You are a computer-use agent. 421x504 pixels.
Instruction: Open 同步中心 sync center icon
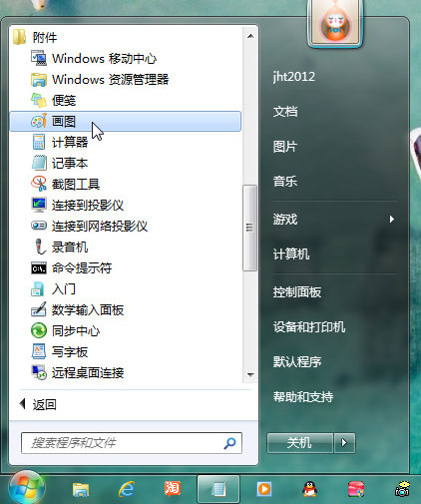[39, 330]
